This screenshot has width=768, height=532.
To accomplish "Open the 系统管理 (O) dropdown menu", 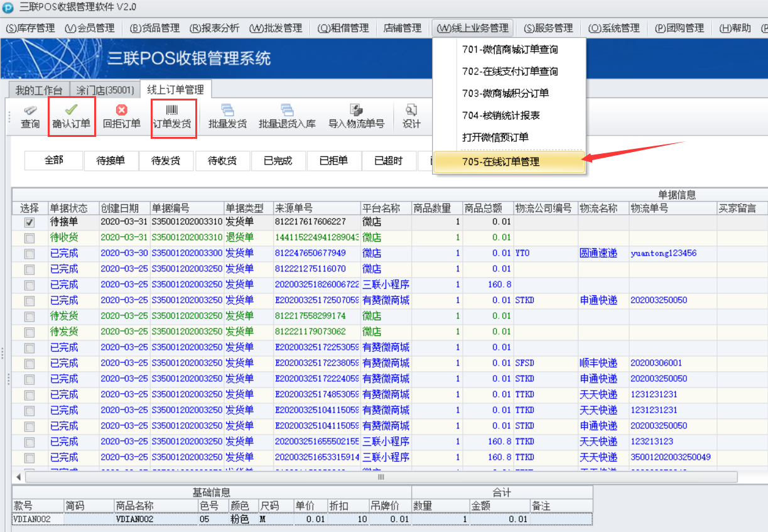I will point(614,28).
